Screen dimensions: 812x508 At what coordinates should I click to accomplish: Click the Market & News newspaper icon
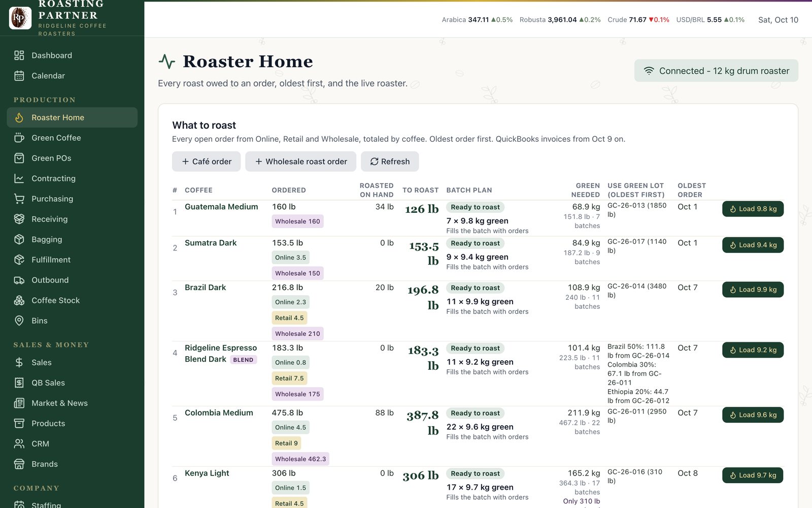tap(19, 403)
